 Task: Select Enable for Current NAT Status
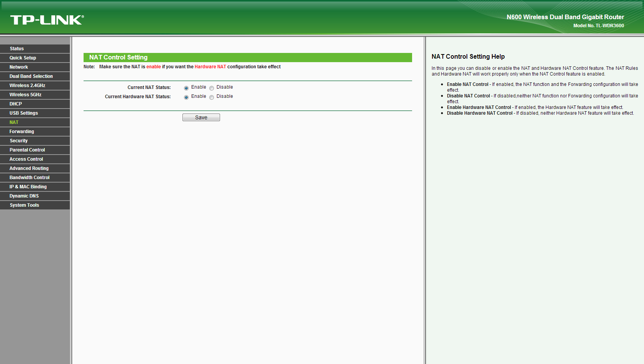coord(186,88)
